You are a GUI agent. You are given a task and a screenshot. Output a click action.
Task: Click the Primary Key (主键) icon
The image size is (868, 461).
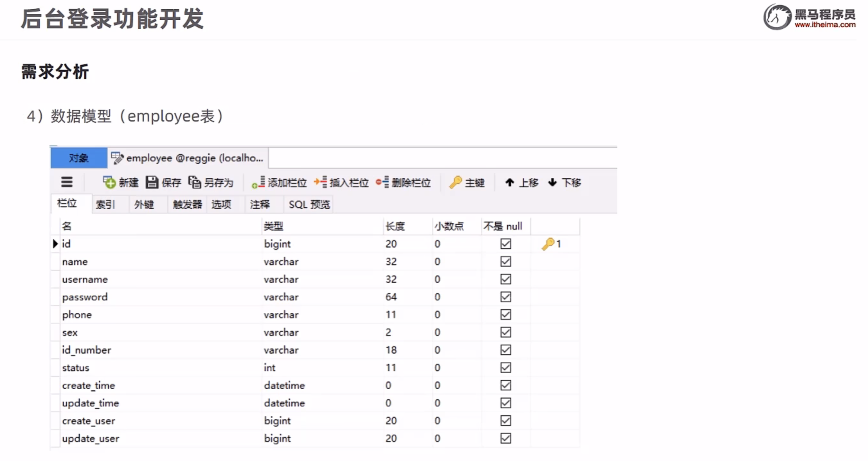[x=455, y=182]
